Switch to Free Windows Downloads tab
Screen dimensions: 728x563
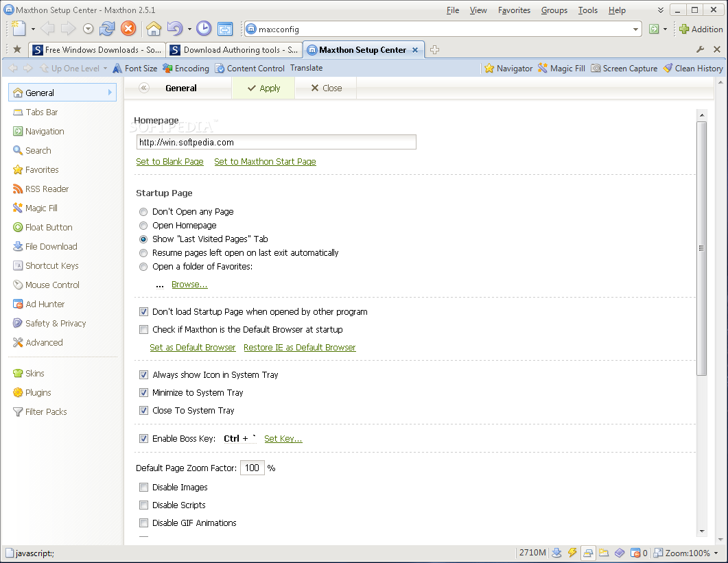[97, 49]
